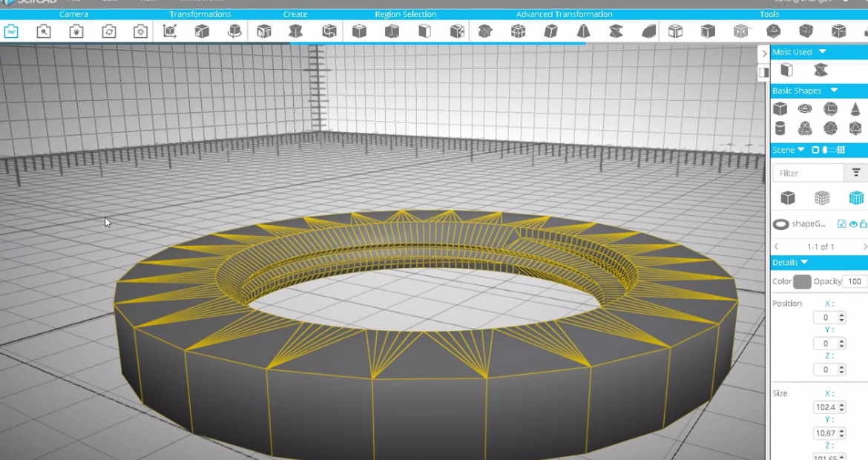Open the sixth Tools cube icon

pos(838,32)
